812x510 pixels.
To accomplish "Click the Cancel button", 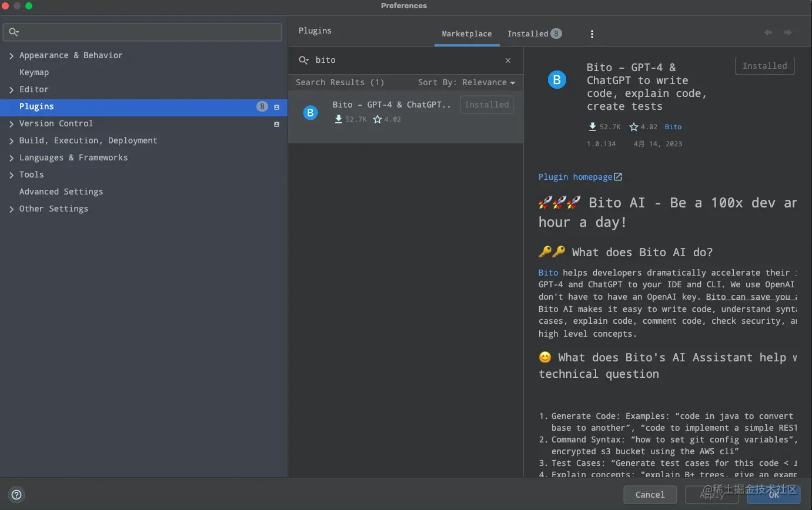I will [650, 495].
